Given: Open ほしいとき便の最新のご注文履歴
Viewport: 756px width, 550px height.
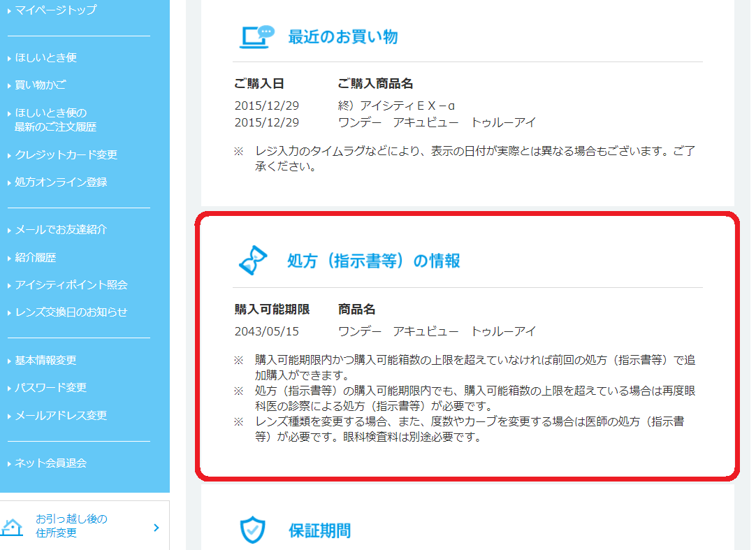Looking at the screenshot, I should point(55,120).
